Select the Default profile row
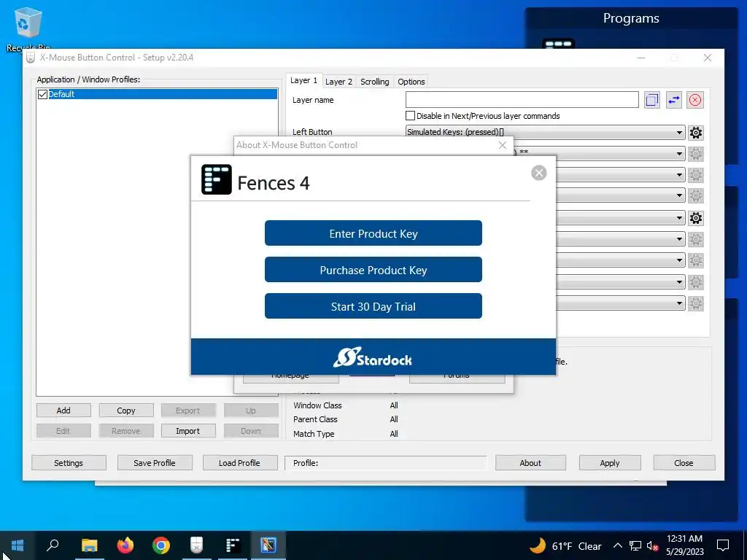 click(158, 94)
